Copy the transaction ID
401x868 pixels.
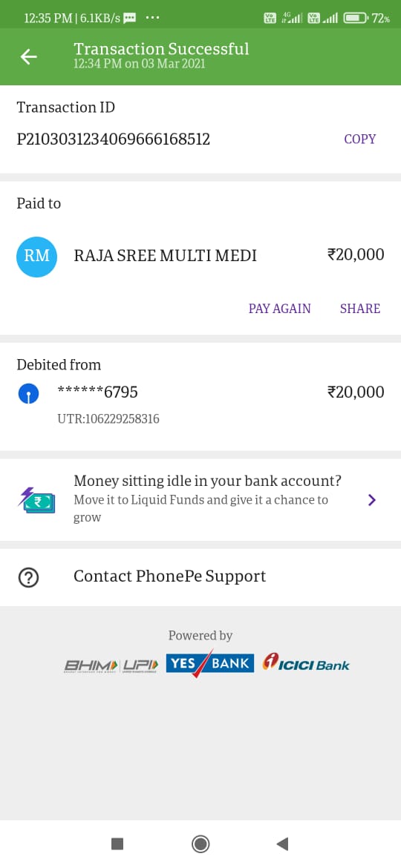point(359,139)
